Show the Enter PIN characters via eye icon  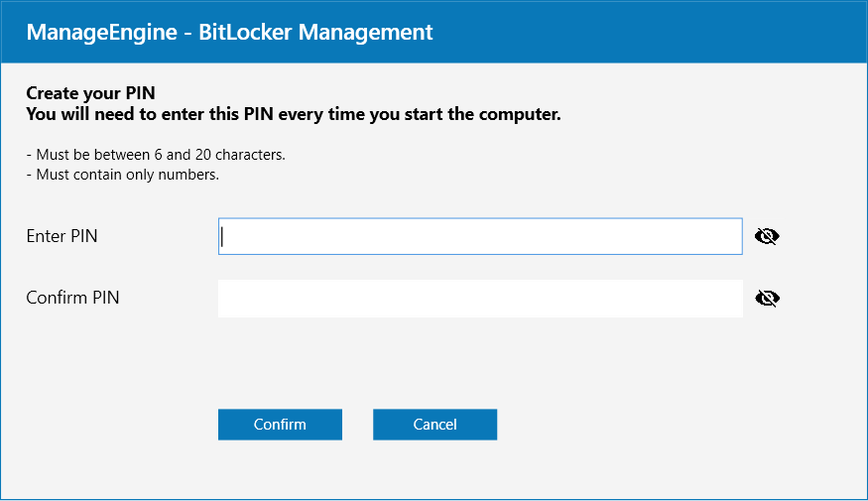(x=767, y=236)
